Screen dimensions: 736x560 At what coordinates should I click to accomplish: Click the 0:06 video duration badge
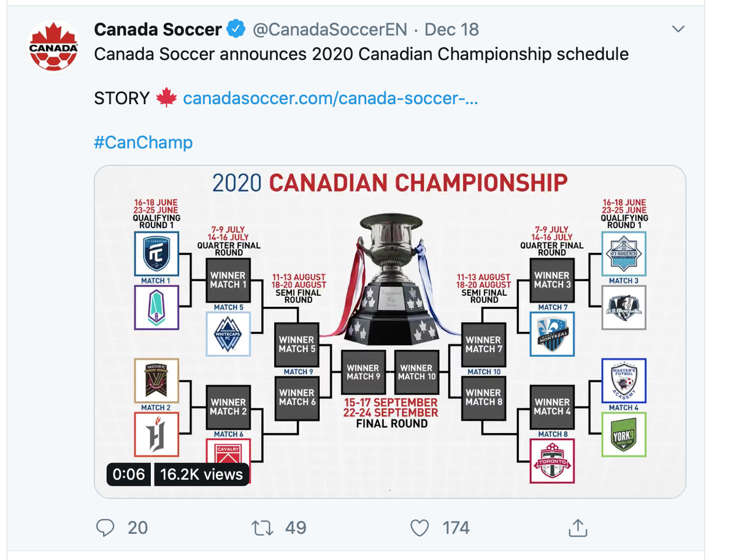coord(129,474)
